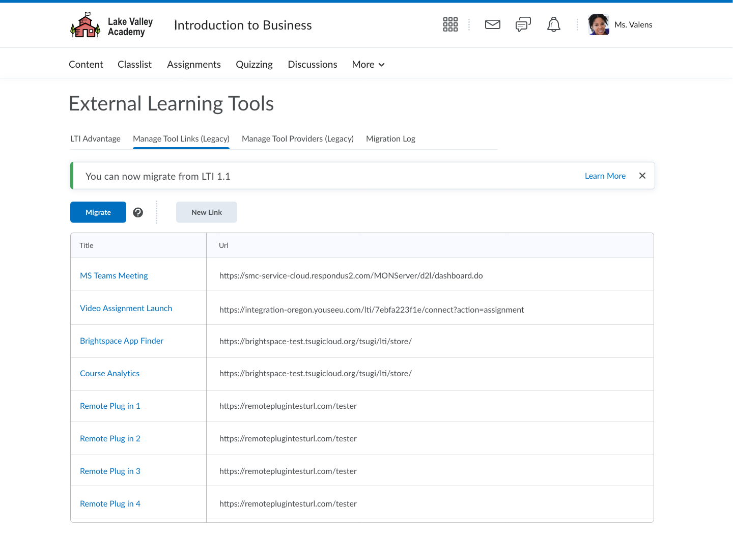This screenshot has height=560, width=733.
Task: Open the Migration Log tab
Action: pos(390,138)
